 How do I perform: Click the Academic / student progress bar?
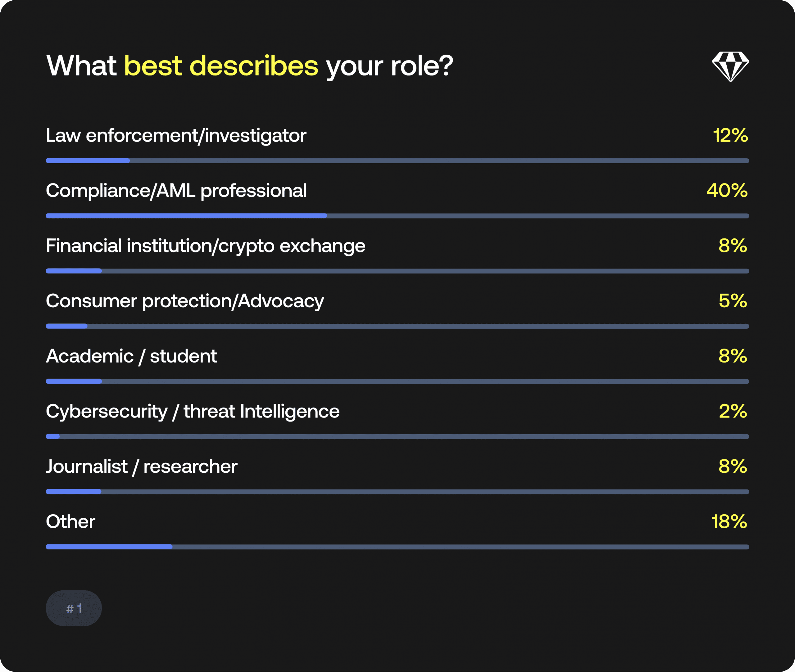tap(397, 381)
